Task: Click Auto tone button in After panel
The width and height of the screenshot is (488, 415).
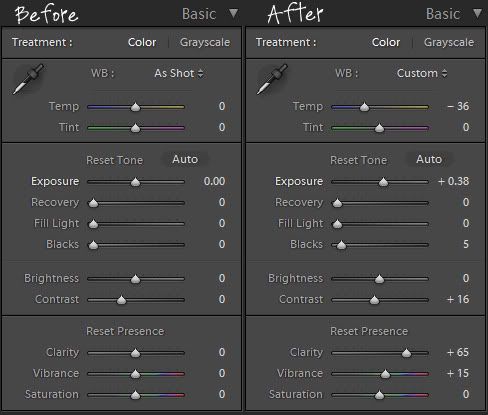Action: (429, 159)
